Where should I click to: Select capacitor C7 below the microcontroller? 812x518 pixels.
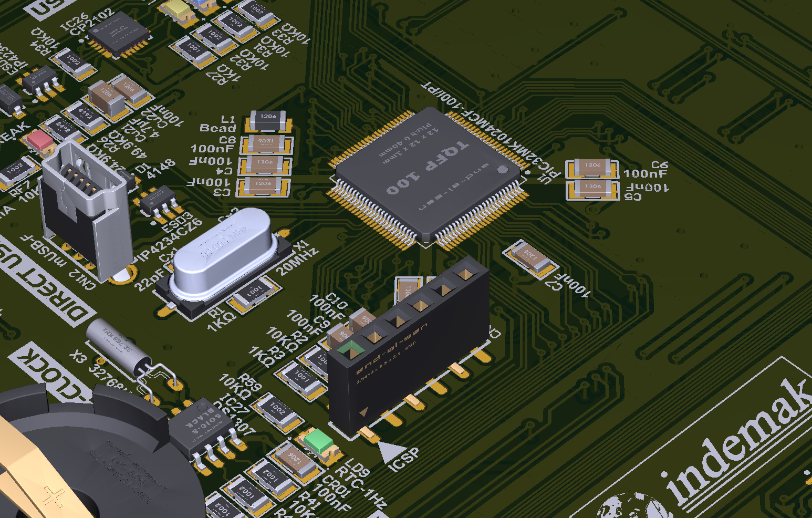click(x=529, y=258)
